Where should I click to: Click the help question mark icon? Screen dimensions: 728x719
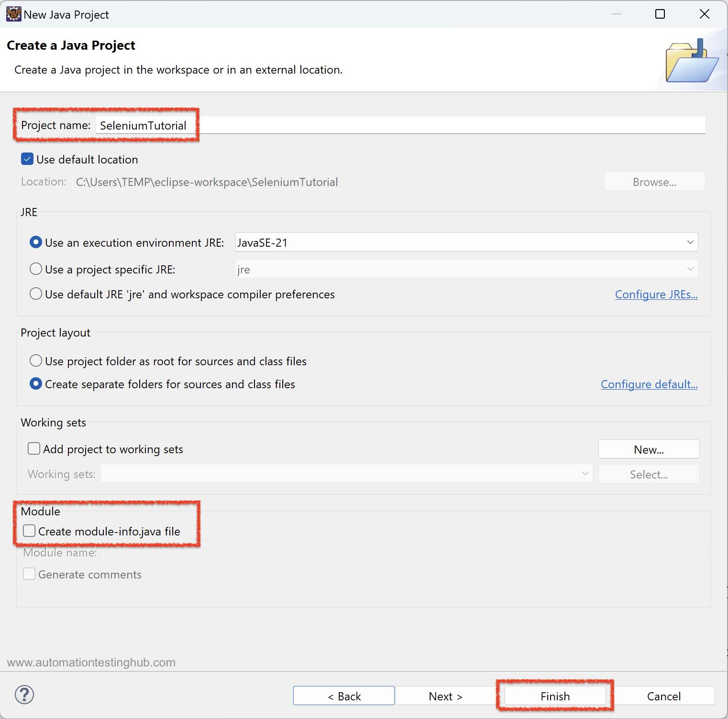point(24,695)
